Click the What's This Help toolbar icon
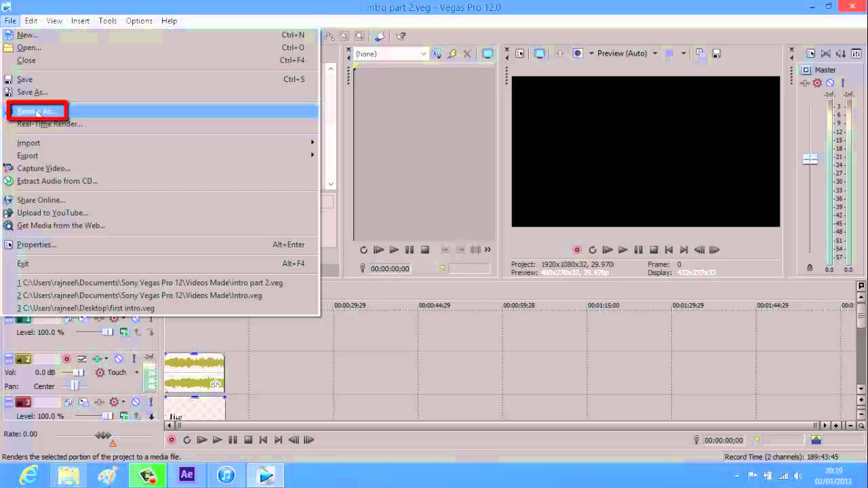868x488 pixels. 401,36
